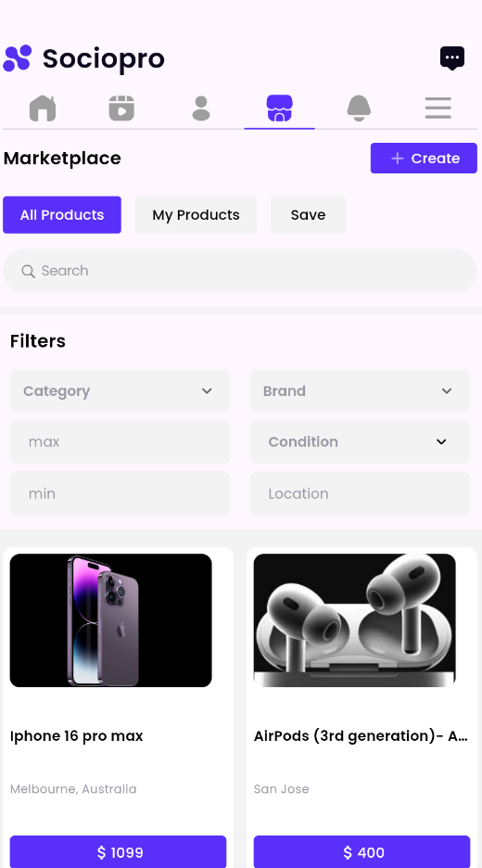This screenshot has height=868, width=482.
Task: Click the max price input field
Action: click(120, 441)
